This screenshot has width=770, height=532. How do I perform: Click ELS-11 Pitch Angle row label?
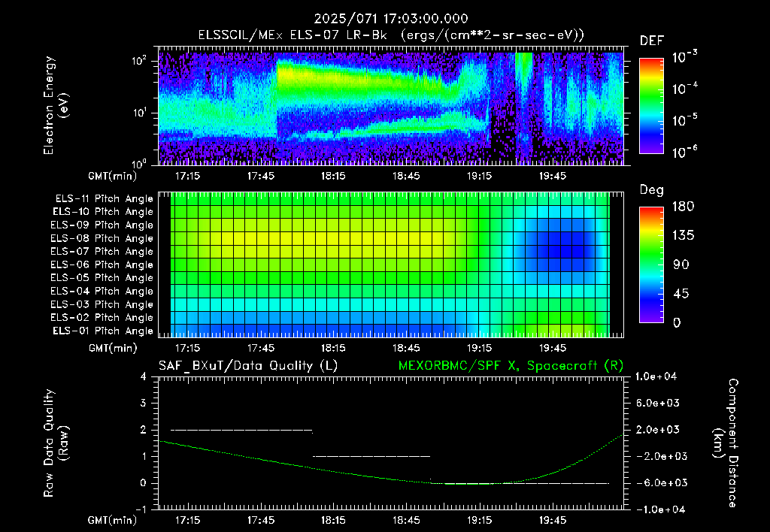click(104, 199)
